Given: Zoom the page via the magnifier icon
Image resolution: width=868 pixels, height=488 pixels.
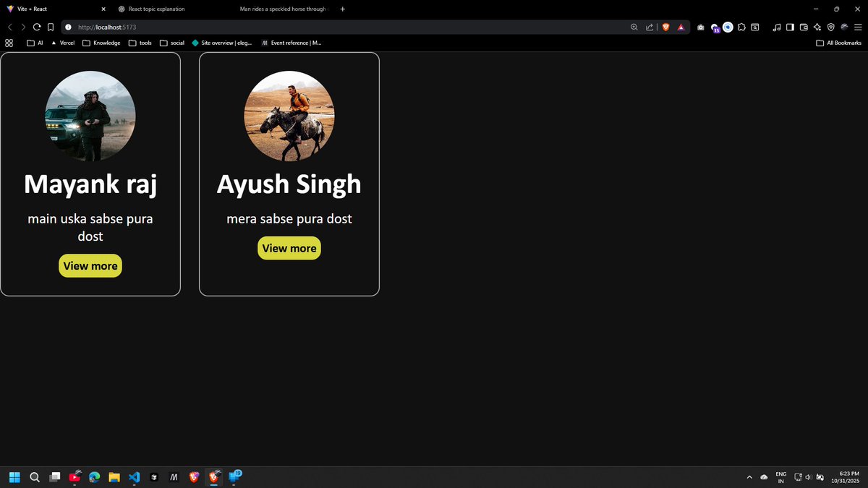Looking at the screenshot, I should (x=634, y=27).
